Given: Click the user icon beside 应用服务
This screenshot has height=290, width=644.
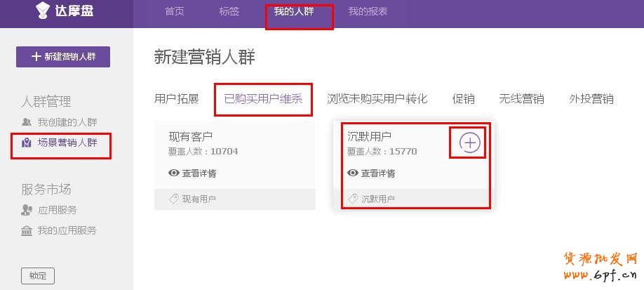Looking at the screenshot, I should coord(27,210).
